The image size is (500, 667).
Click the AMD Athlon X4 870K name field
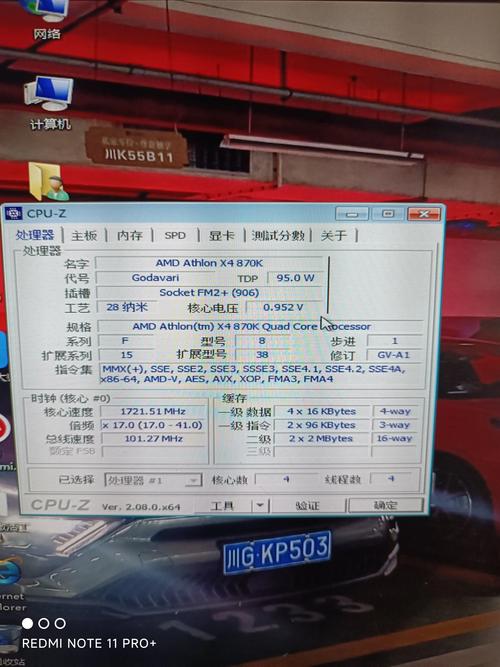click(x=209, y=263)
